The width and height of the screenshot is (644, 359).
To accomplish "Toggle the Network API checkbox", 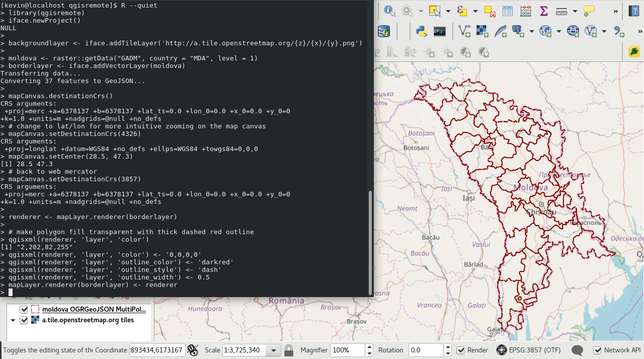I will click(x=597, y=350).
